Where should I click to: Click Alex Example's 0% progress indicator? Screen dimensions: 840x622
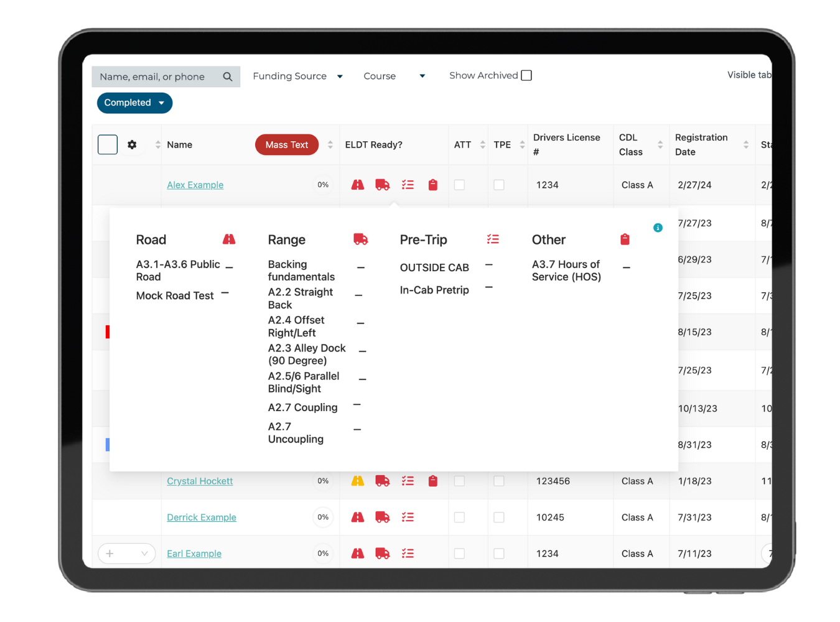click(x=323, y=185)
